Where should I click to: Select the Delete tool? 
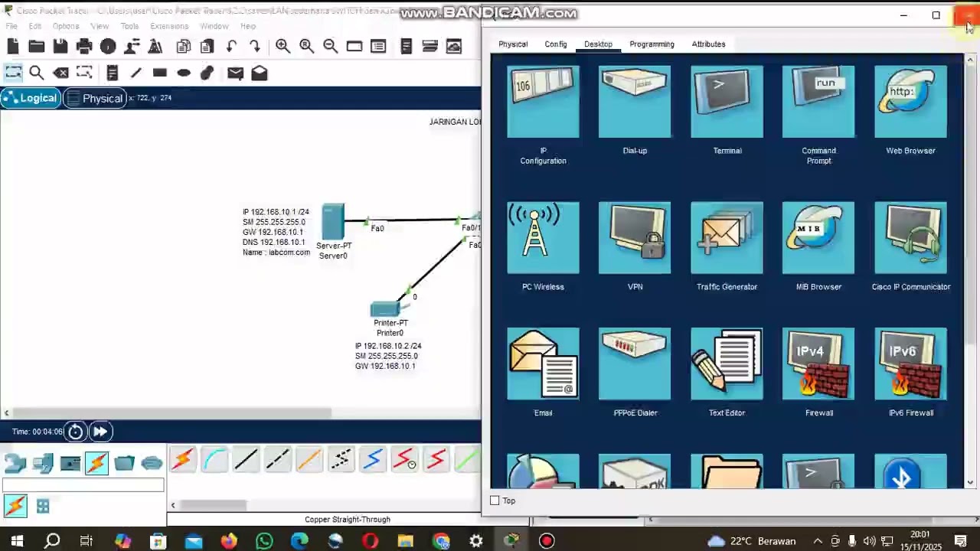(60, 73)
